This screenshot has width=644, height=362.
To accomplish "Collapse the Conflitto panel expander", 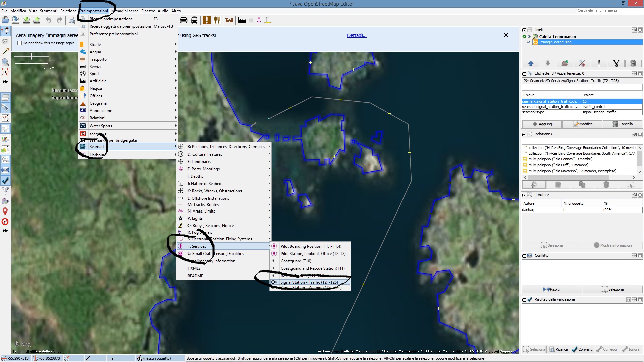I will tap(524, 256).
